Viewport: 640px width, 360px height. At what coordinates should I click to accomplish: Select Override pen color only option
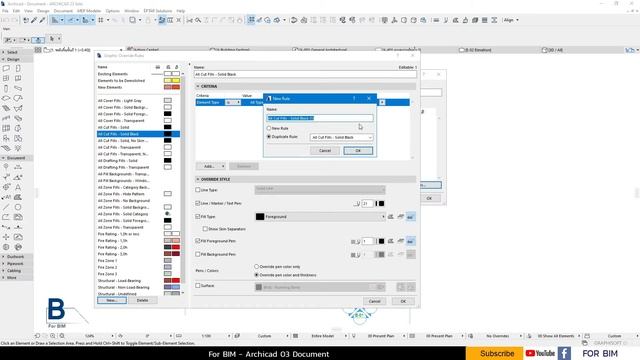[257, 267]
